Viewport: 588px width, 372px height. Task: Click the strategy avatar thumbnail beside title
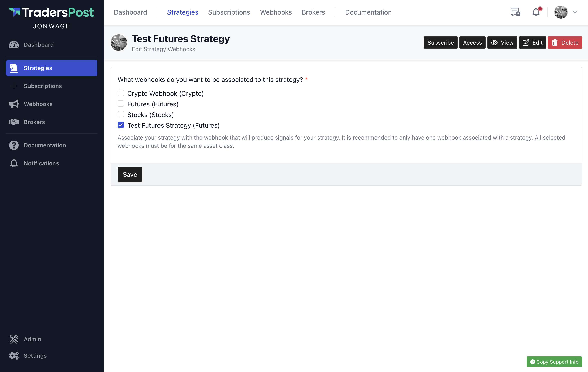(x=119, y=43)
